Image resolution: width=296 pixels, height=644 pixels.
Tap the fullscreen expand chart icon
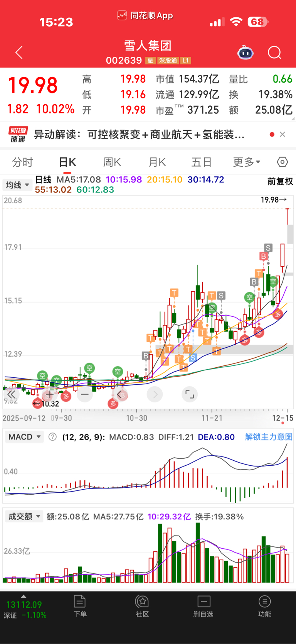click(x=190, y=394)
